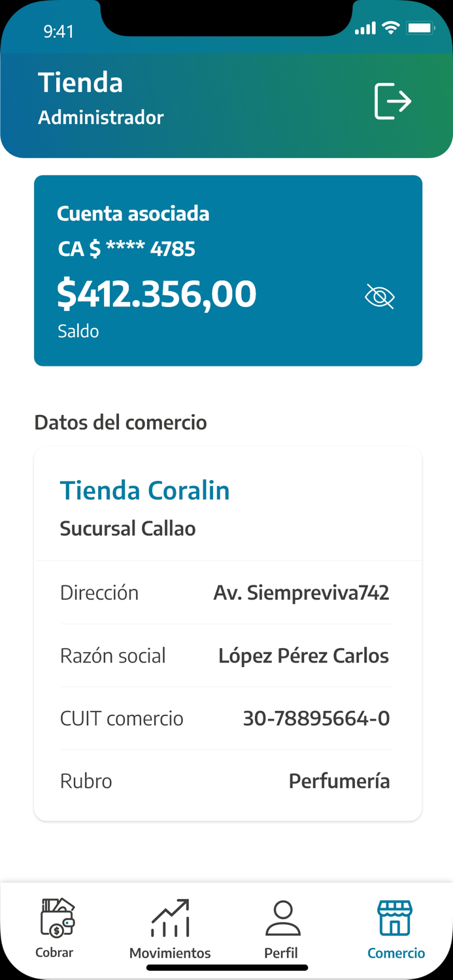The image size is (453, 980).
Task: Toggle balance visibility with the eye icon
Action: (379, 296)
